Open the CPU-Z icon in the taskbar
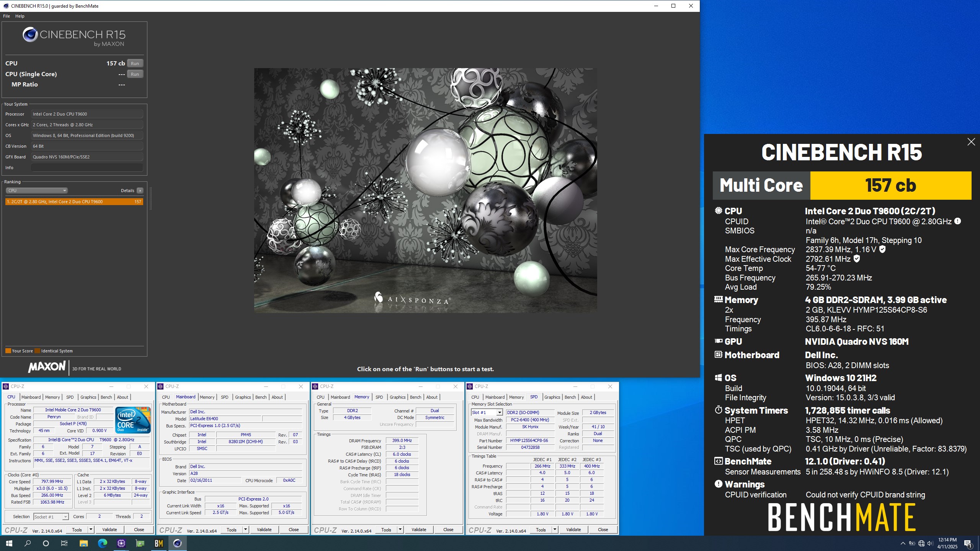This screenshot has width=980, height=551. 121,543
